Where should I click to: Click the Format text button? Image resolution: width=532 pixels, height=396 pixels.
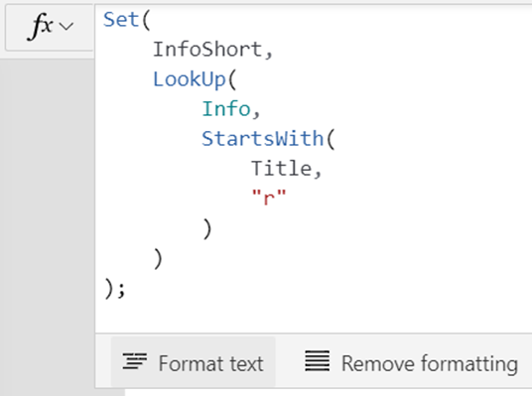coord(194,362)
